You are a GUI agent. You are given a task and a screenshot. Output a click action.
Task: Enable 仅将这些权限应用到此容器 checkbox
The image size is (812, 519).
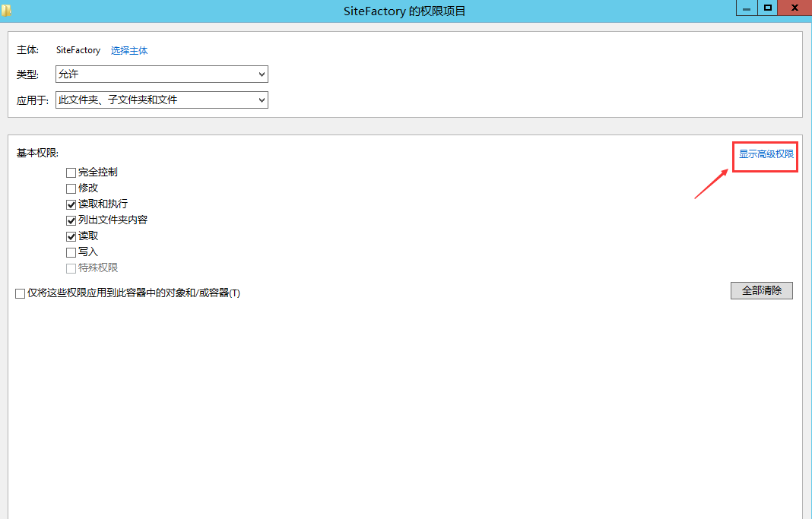tap(21, 293)
